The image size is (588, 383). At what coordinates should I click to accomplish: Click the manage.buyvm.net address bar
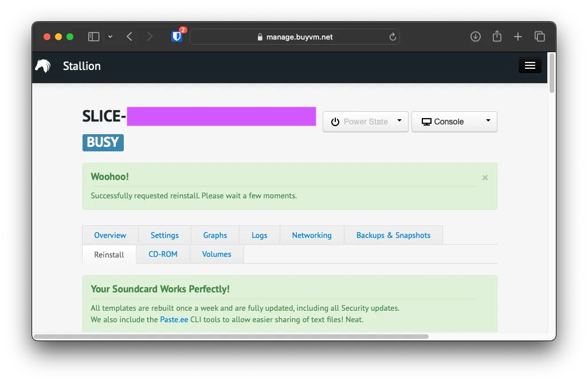(x=295, y=37)
